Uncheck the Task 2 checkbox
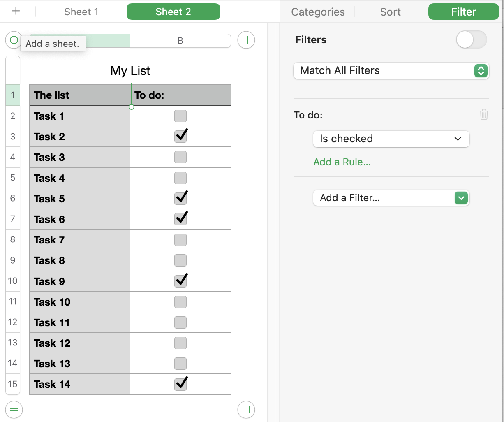Screen dimensions: 504x422 point(180,137)
